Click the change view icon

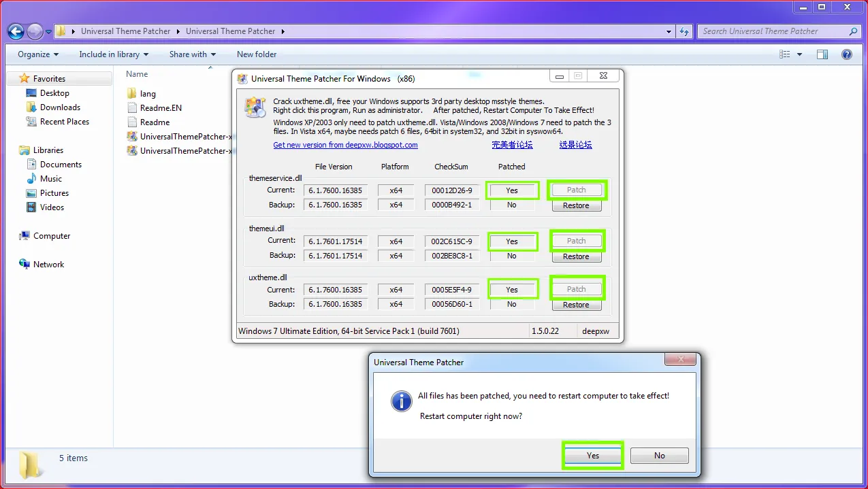click(x=785, y=54)
